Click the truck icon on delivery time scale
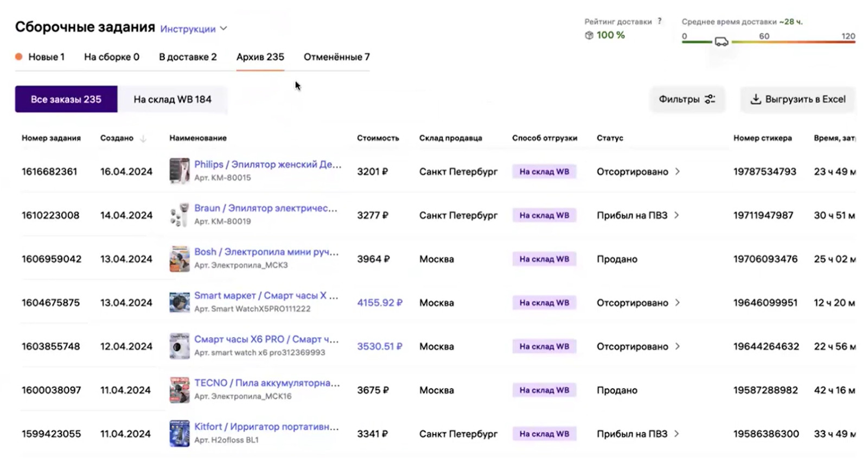This screenshot has width=868, height=458. coord(721,42)
